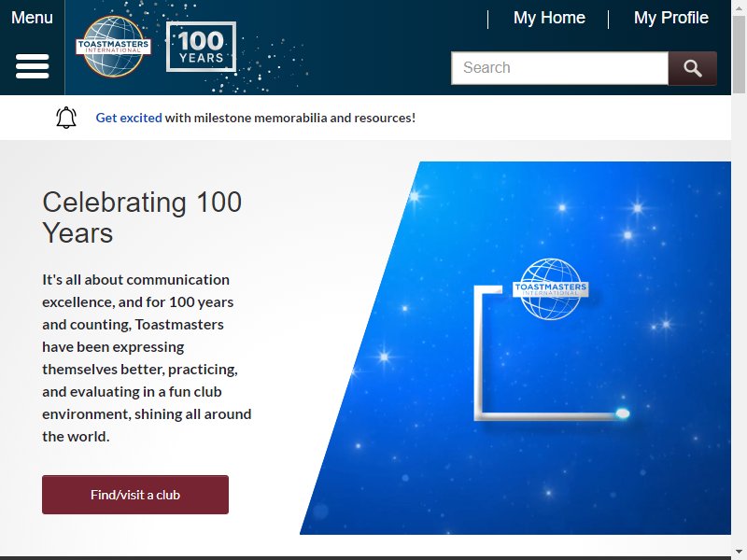Follow the Get excited link
The width and height of the screenshot is (747, 560).
click(x=129, y=118)
